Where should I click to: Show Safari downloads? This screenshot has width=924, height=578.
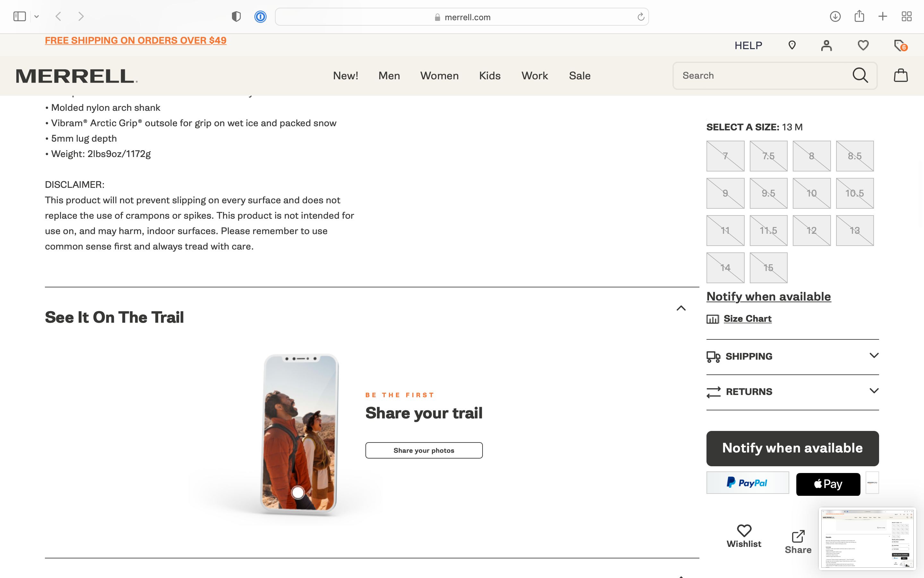click(x=835, y=16)
